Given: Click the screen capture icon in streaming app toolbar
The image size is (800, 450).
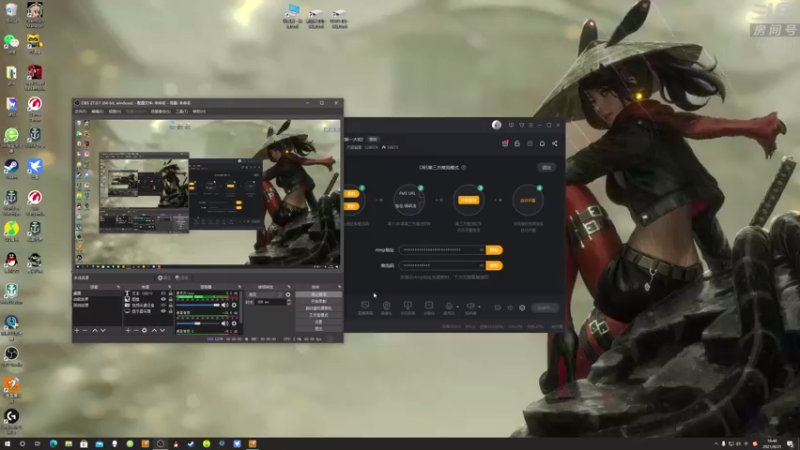Looking at the screenshot, I should pyautogui.click(x=365, y=305).
